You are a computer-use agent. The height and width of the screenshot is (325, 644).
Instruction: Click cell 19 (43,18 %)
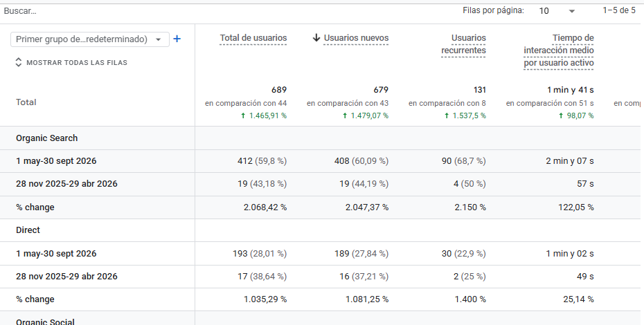point(262,184)
